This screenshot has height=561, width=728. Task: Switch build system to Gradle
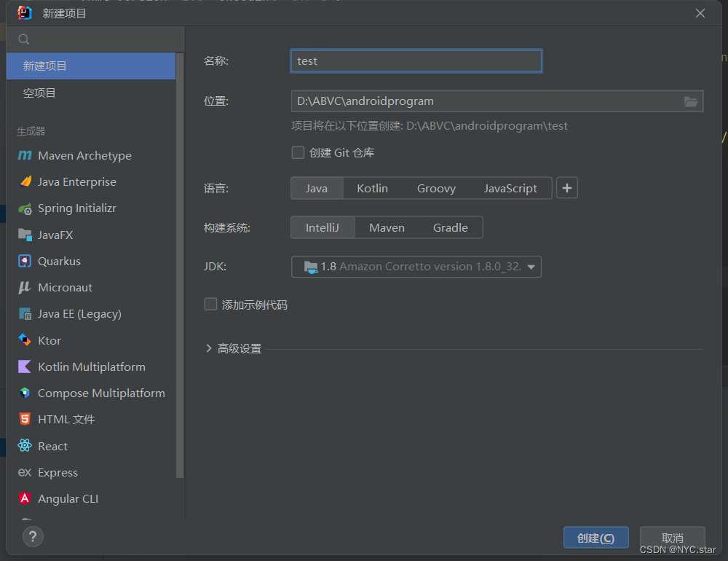point(450,227)
